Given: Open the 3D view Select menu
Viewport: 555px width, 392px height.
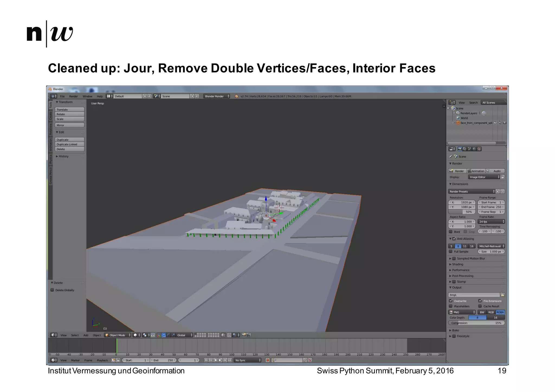Looking at the screenshot, I should pyautogui.click(x=75, y=335).
